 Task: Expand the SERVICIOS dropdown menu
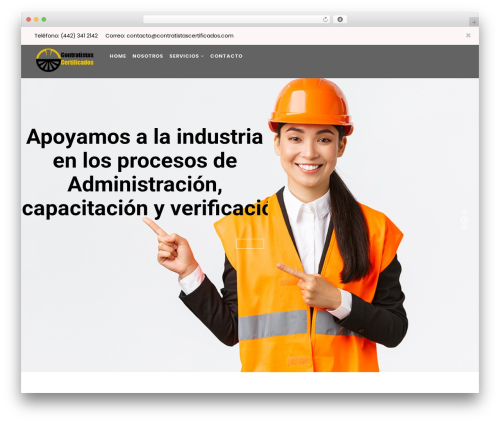coord(186,56)
